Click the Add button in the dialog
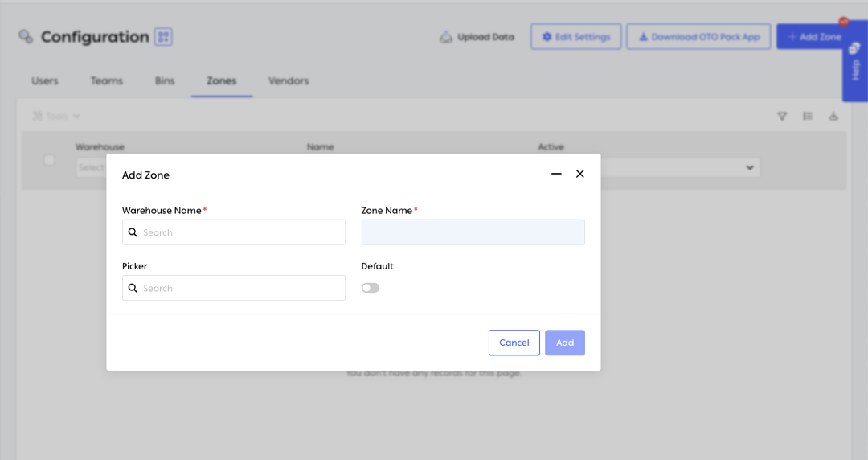This screenshot has height=460, width=868. point(565,343)
